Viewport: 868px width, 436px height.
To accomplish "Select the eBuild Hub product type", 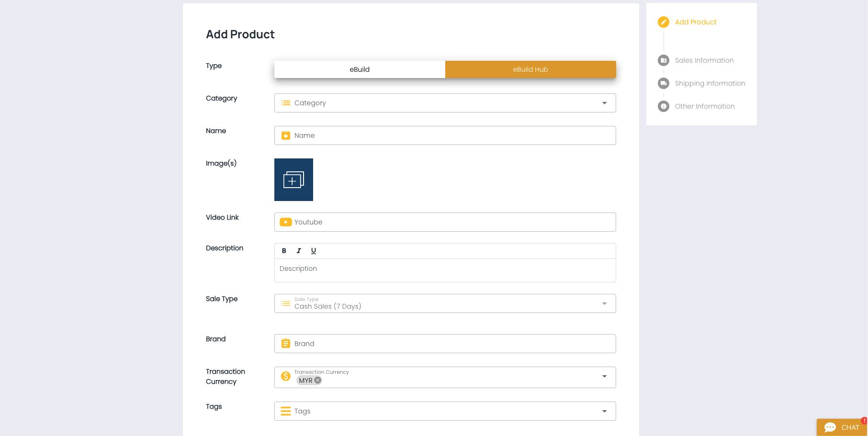I will (530, 69).
